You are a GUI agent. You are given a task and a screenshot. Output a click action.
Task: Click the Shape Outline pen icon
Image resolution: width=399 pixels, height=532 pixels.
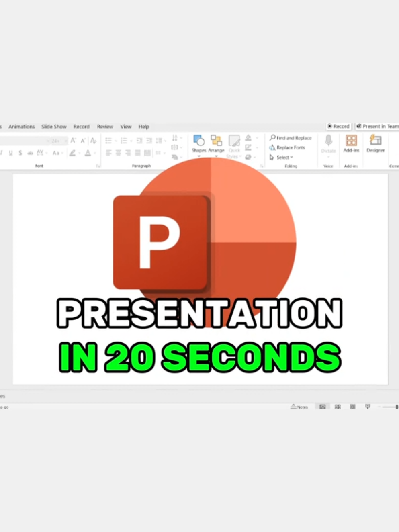(x=248, y=147)
